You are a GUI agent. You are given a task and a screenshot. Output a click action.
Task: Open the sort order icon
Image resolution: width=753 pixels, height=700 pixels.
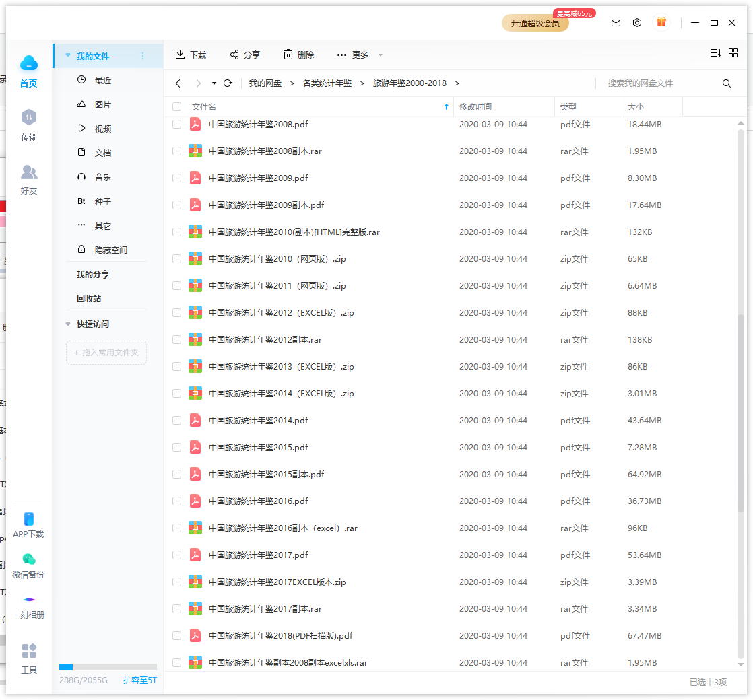pos(715,53)
